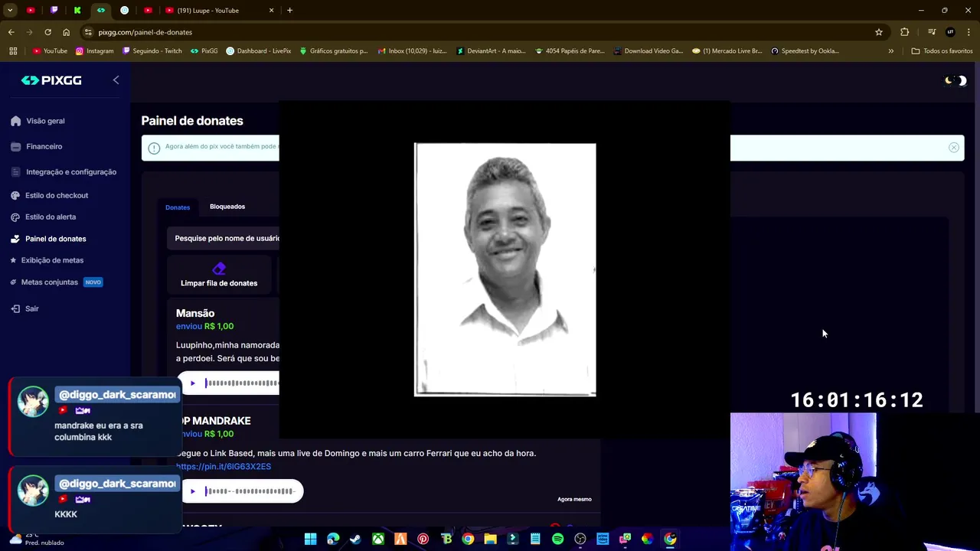Screen dimensions: 980x551
Task: Open Estilo do checkout page
Action: pyautogui.click(x=49, y=195)
